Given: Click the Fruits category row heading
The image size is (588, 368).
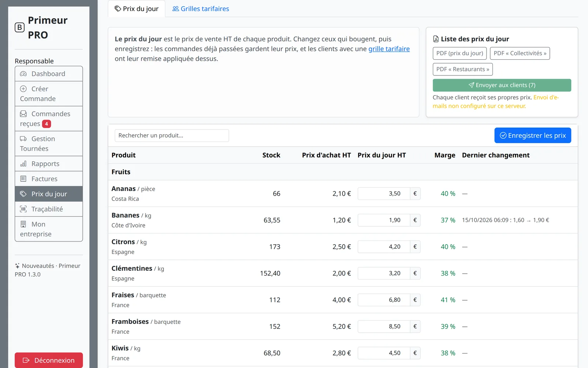Looking at the screenshot, I should click(121, 172).
